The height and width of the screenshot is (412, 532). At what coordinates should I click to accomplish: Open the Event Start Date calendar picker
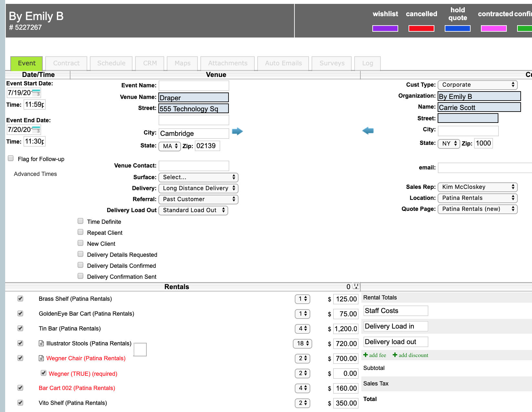click(x=36, y=93)
